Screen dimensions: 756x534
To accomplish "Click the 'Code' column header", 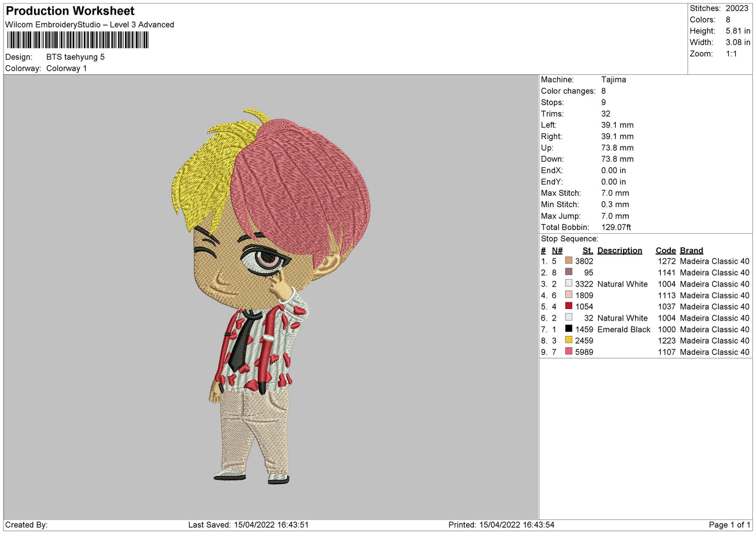I will point(665,251).
